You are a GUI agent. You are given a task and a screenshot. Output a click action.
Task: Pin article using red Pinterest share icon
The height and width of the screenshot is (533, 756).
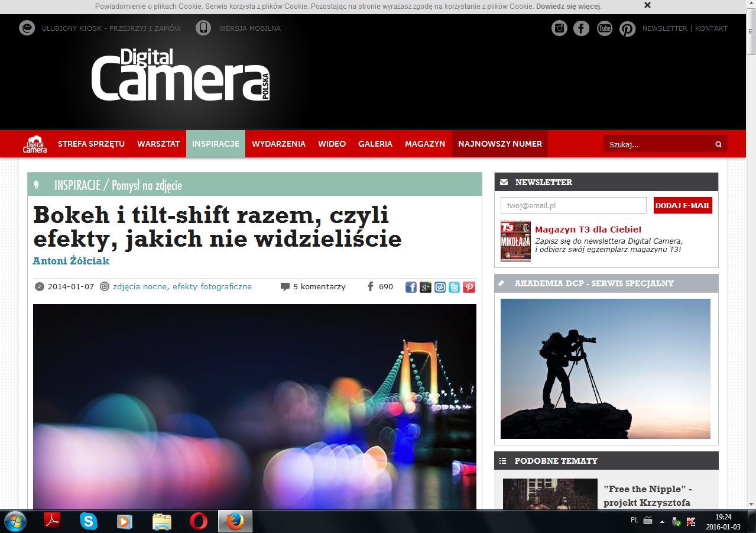point(469,287)
